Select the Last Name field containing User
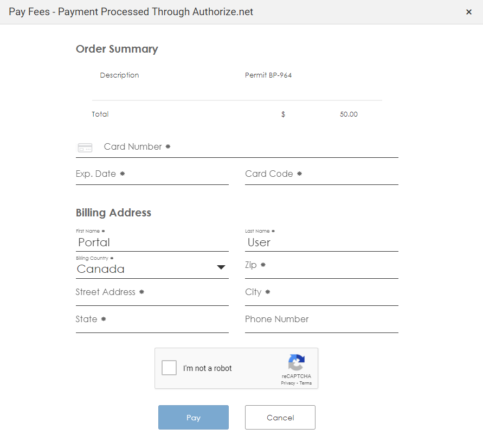The width and height of the screenshot is (483, 448). tap(320, 242)
